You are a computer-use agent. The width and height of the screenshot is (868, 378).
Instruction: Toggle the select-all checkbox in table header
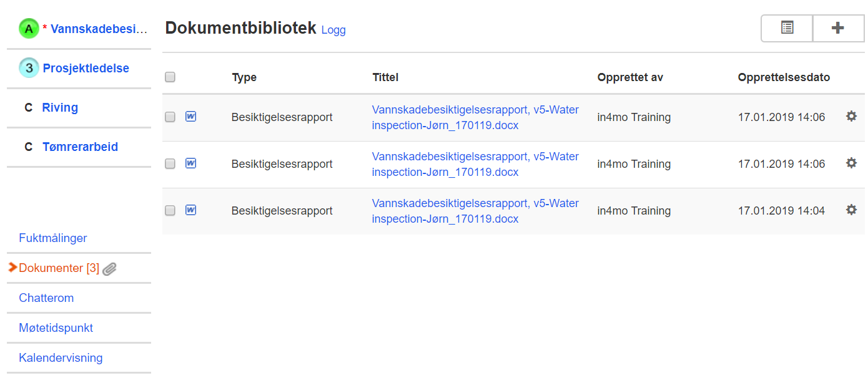pyautogui.click(x=170, y=77)
